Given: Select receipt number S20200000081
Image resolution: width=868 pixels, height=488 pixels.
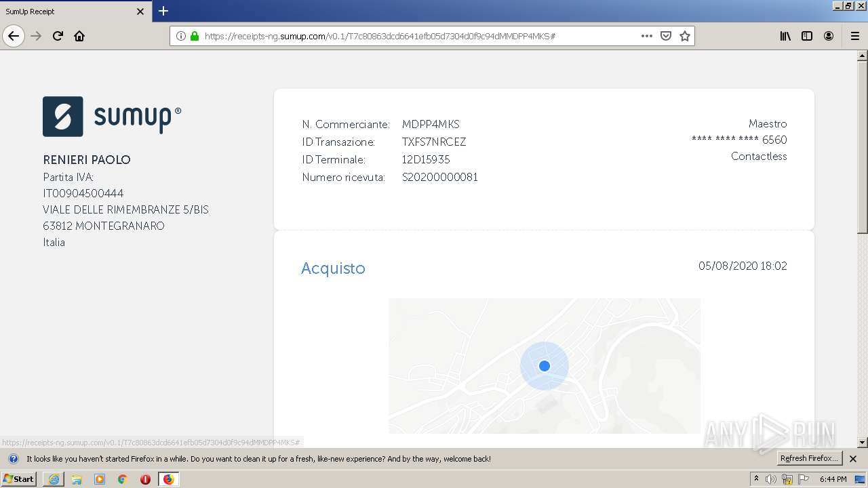Looking at the screenshot, I should [x=440, y=178].
